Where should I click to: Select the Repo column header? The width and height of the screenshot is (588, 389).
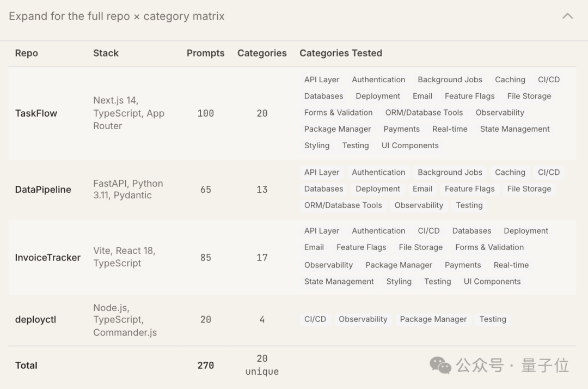[26, 53]
